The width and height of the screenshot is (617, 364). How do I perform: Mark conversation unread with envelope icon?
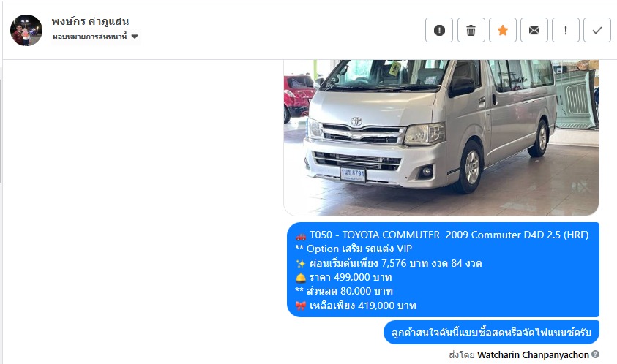pos(534,30)
